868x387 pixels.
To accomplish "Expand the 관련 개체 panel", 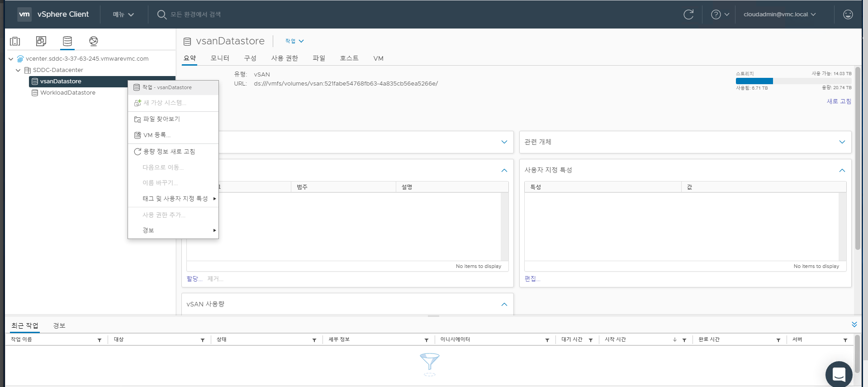I will [842, 142].
